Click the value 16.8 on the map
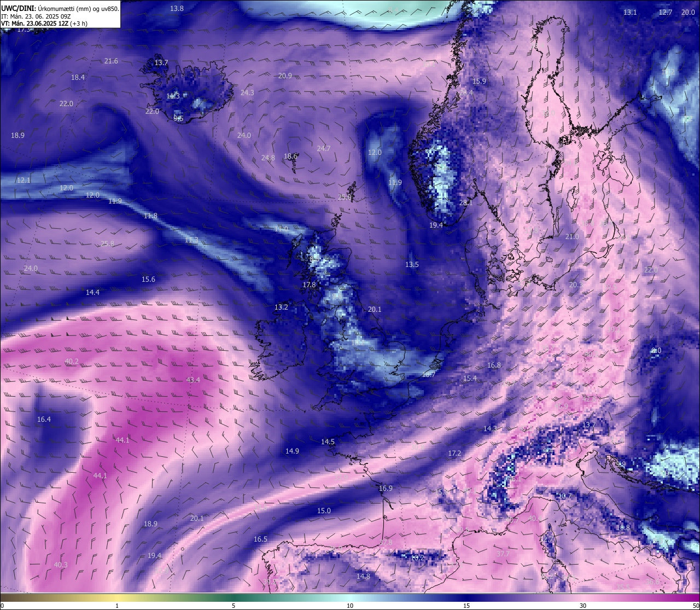This screenshot has height=610, width=700. (494, 365)
